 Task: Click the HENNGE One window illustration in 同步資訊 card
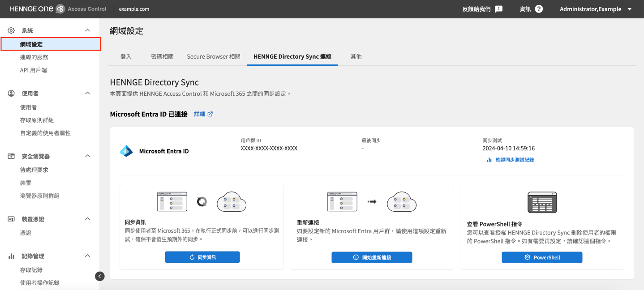pyautogui.click(x=172, y=201)
